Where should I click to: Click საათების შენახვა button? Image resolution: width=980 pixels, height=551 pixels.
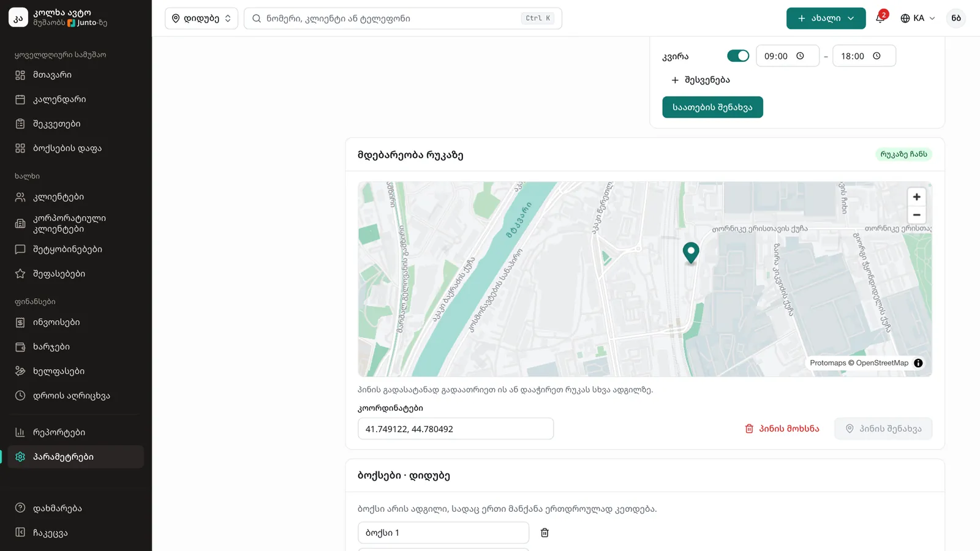(712, 107)
